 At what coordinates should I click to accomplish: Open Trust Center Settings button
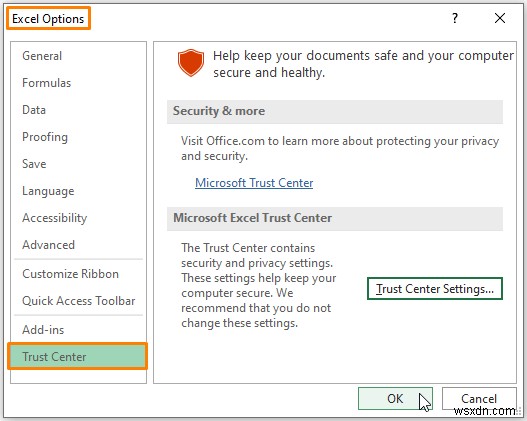coord(435,289)
